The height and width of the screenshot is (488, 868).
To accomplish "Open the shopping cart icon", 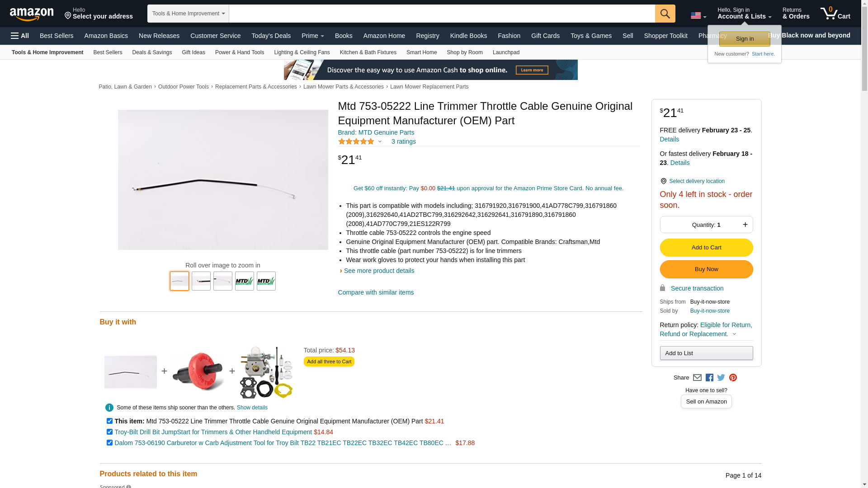I will pyautogui.click(x=835, y=14).
